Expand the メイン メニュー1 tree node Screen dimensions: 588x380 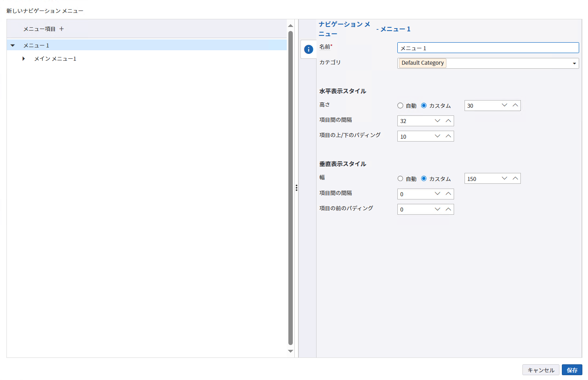point(24,59)
